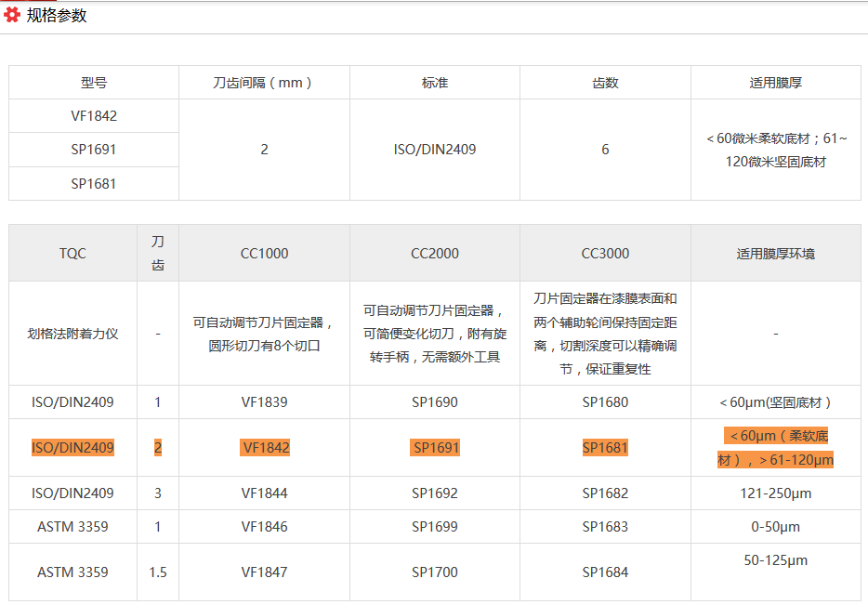This screenshot has width=868, height=605.
Task: Select the SP1699 model cell
Action: 435,527
